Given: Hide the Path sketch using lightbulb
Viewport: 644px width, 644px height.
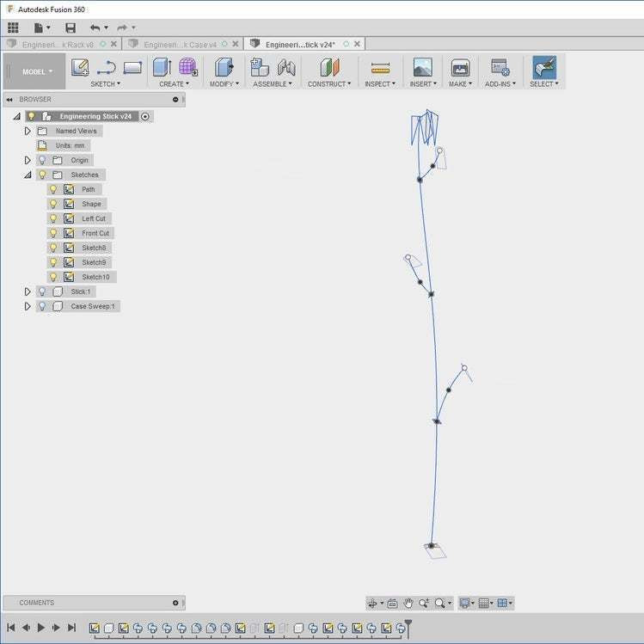Looking at the screenshot, I should (52, 189).
